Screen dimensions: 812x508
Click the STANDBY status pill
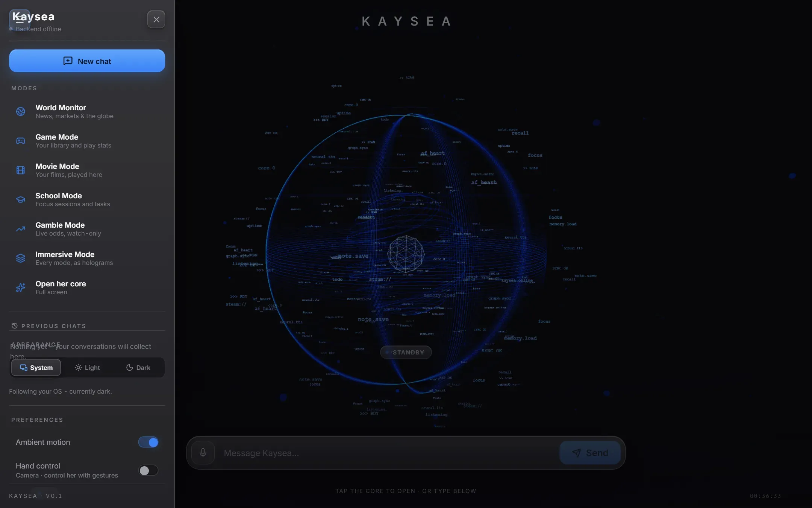click(x=406, y=352)
